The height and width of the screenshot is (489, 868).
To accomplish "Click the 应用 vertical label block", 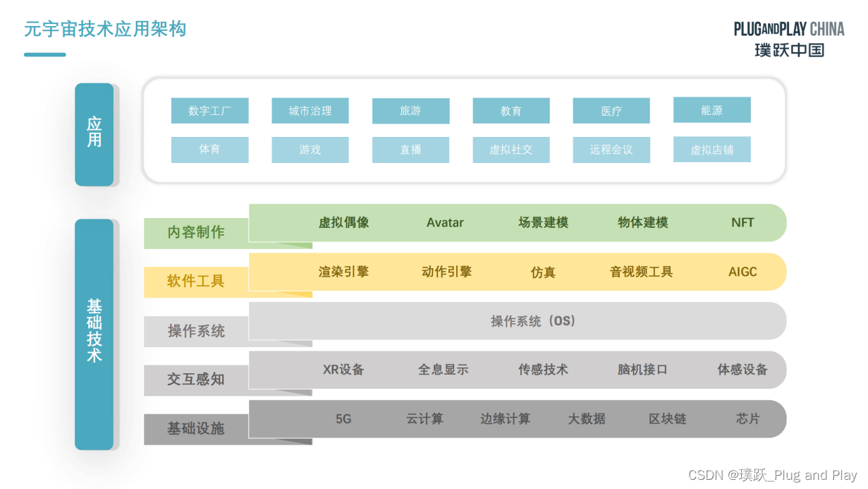I will coord(94,135).
